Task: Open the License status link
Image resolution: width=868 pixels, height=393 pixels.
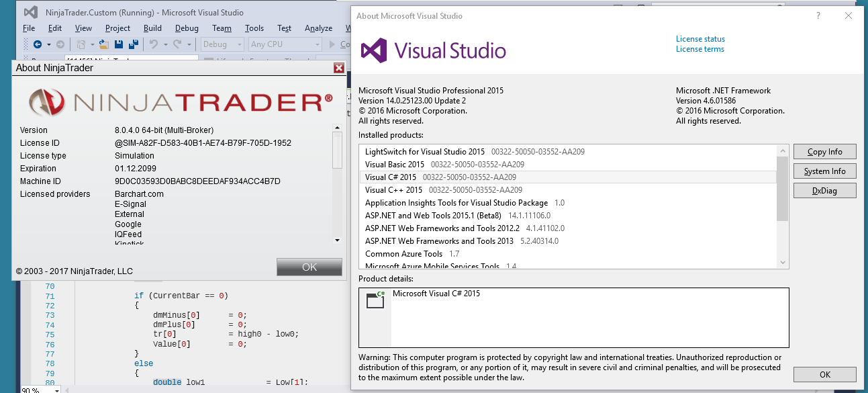Action: pyautogui.click(x=700, y=39)
